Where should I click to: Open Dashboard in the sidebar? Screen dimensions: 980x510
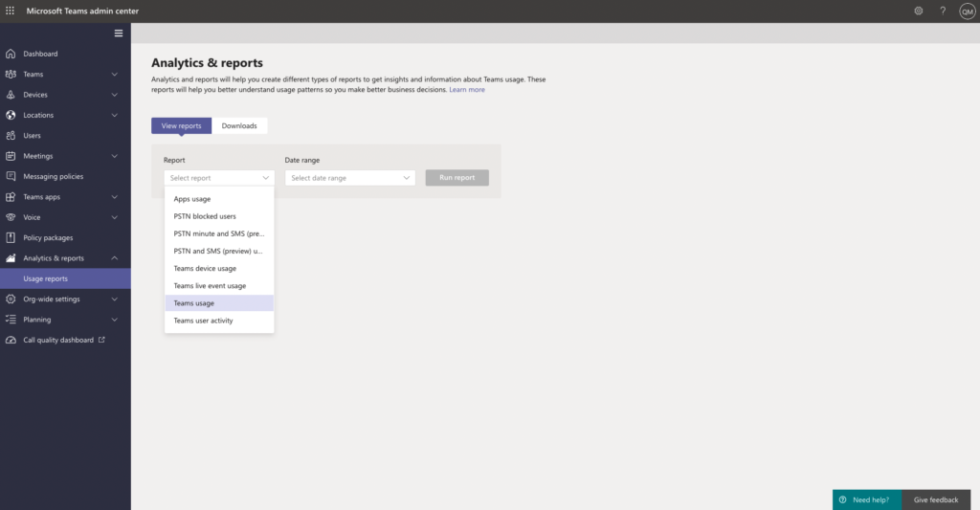65,54
